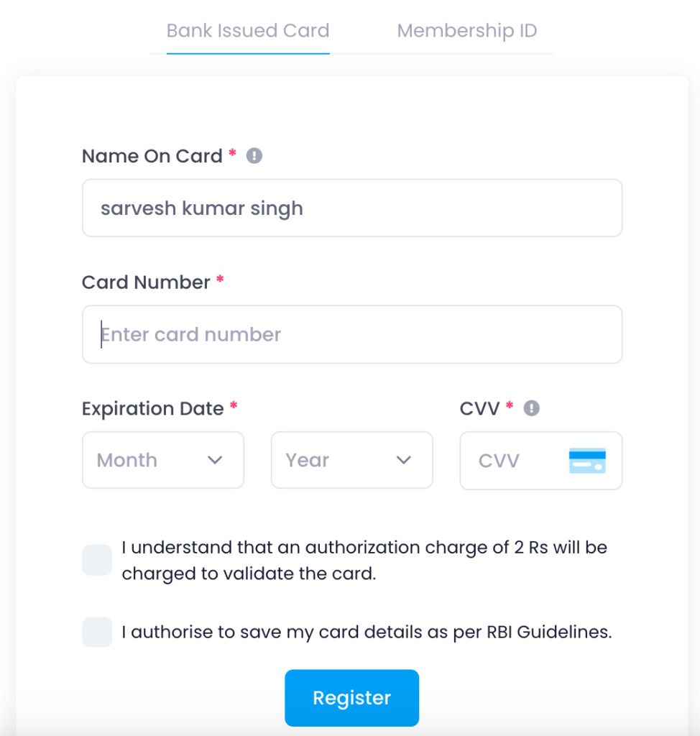This screenshot has height=736, width=700.
Task: Click the info icon next to CVV label
Action: point(531,408)
